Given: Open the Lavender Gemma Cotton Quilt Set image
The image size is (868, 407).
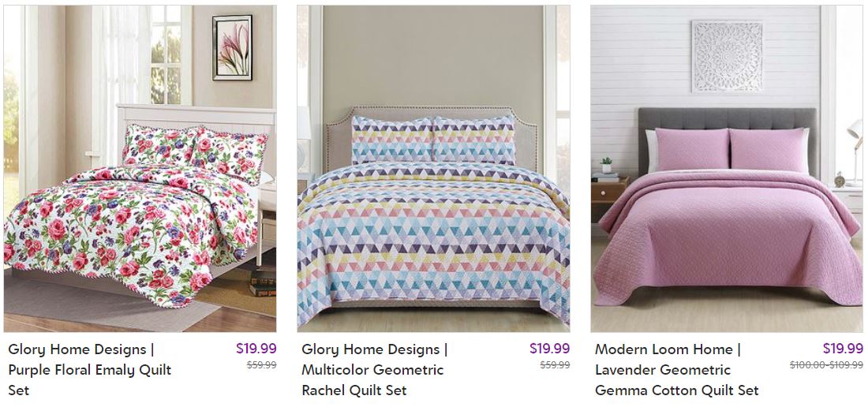Looking at the screenshot, I should coord(727,169).
